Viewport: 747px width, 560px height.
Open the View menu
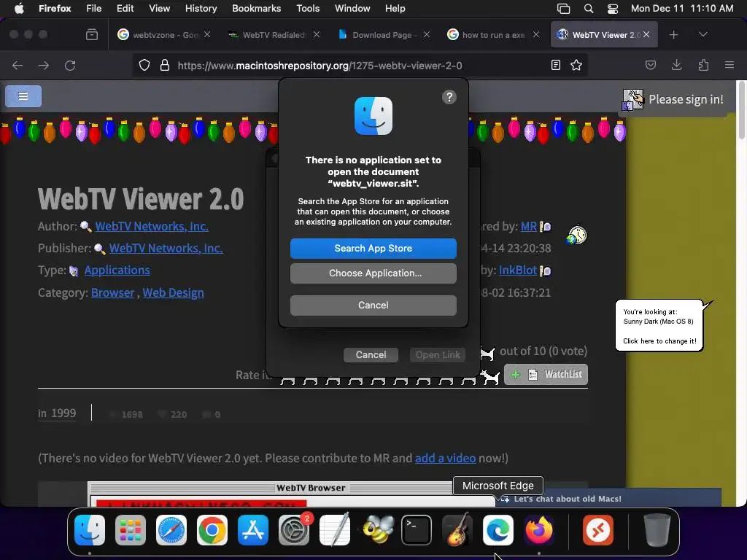click(159, 8)
